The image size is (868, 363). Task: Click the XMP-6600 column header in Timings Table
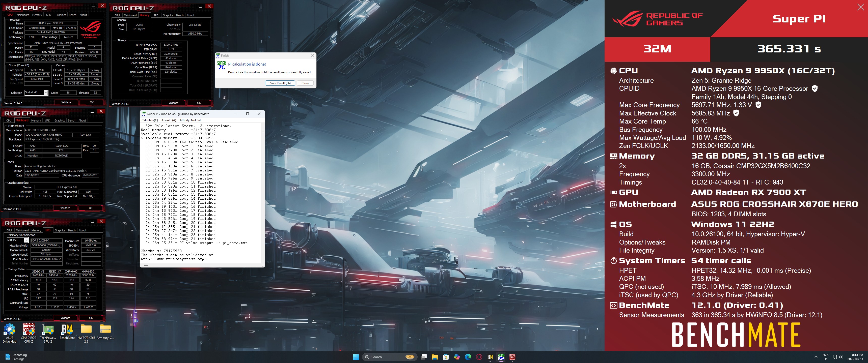88,271
